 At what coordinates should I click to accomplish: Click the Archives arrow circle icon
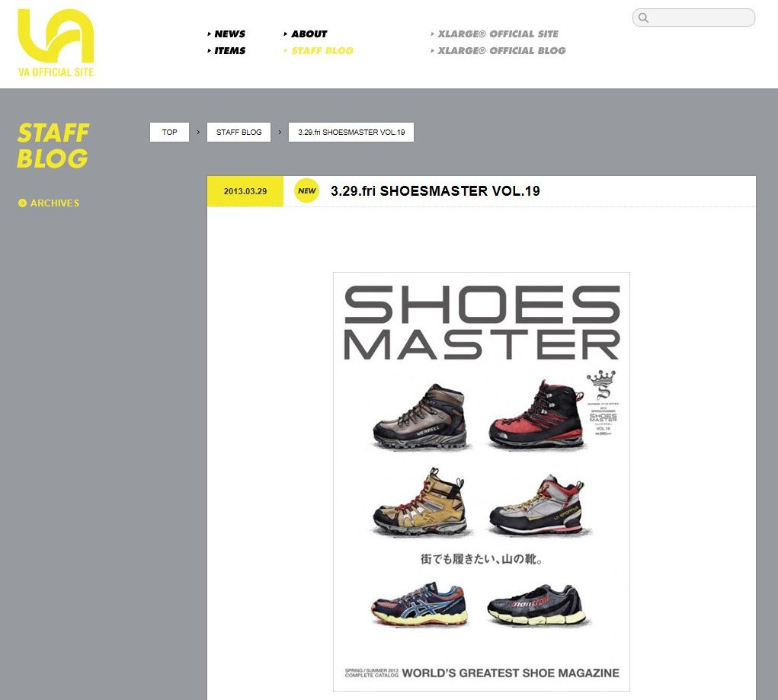pyautogui.click(x=22, y=203)
